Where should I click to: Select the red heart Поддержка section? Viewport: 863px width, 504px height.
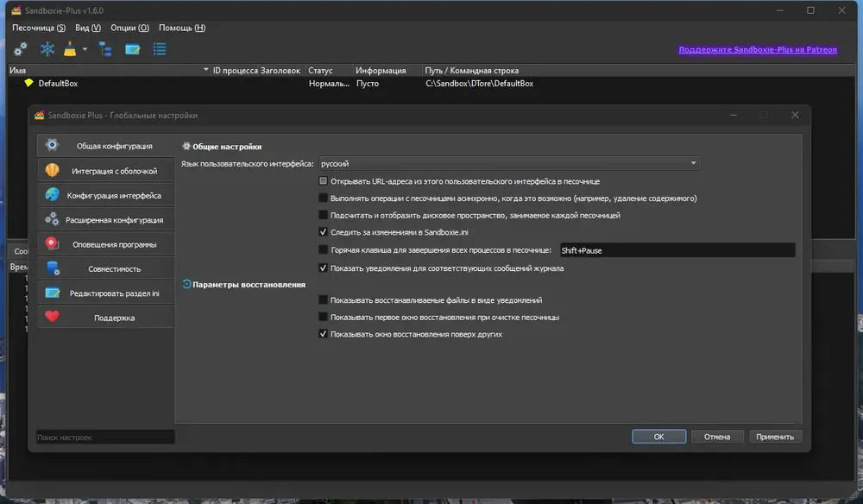point(105,318)
